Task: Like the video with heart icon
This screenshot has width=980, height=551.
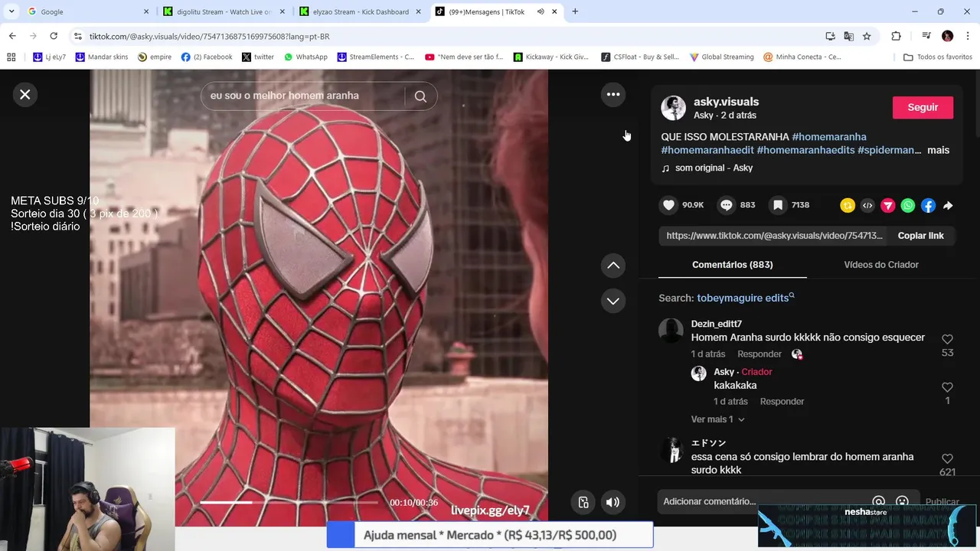Action: pyautogui.click(x=669, y=205)
